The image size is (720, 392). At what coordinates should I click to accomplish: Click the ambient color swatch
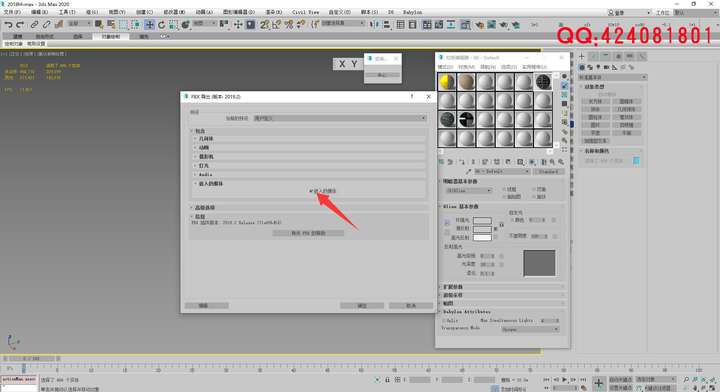coord(482,221)
